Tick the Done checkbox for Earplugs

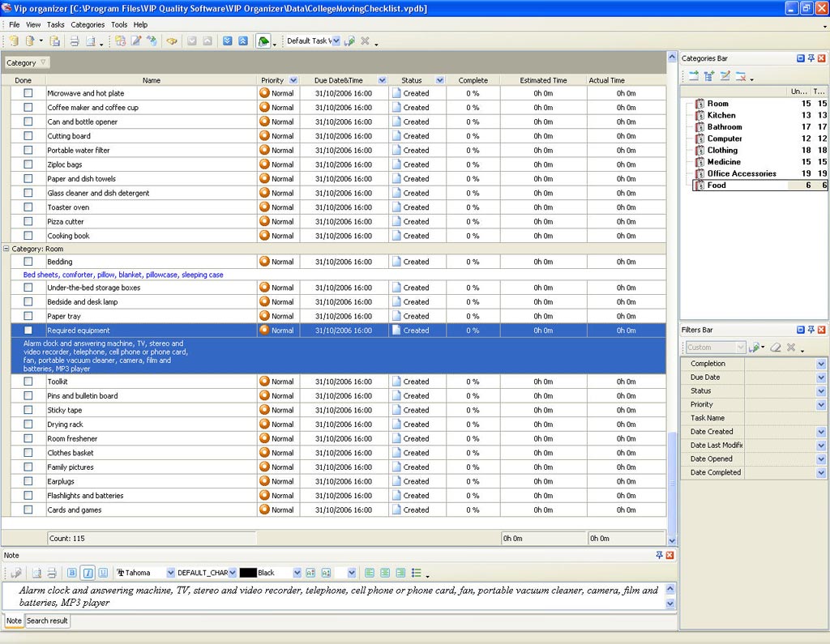click(x=28, y=481)
